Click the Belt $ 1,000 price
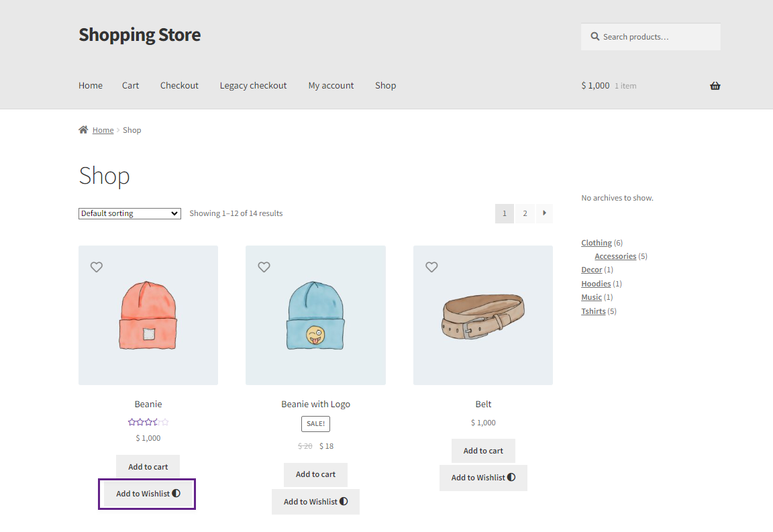Screen dimensions: 773x532 [x=483, y=423]
